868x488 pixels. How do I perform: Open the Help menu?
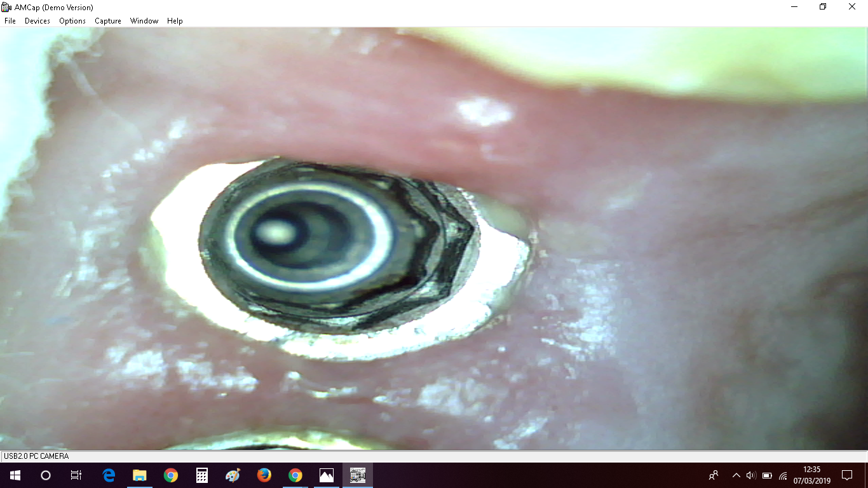click(175, 21)
